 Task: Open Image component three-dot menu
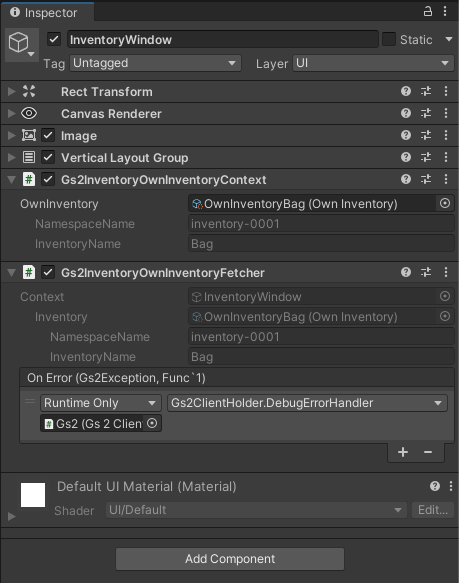(446, 135)
